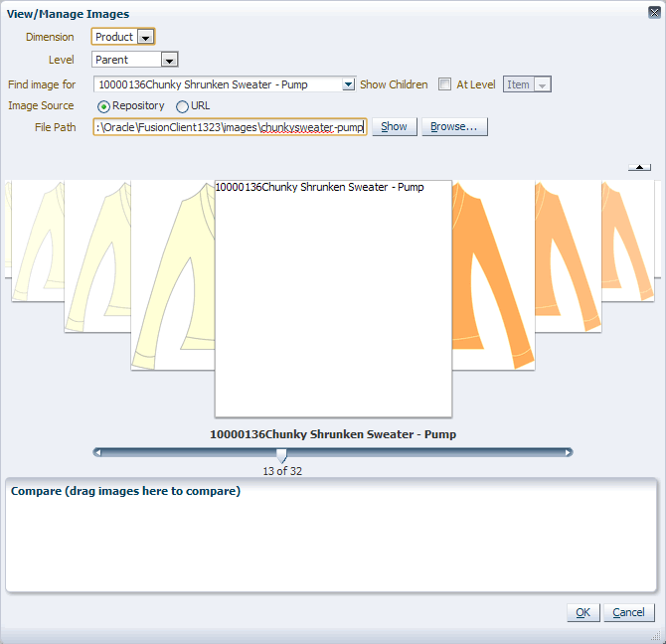666x644 pixels.
Task: Confirm with the OK button
Action: pos(583,612)
